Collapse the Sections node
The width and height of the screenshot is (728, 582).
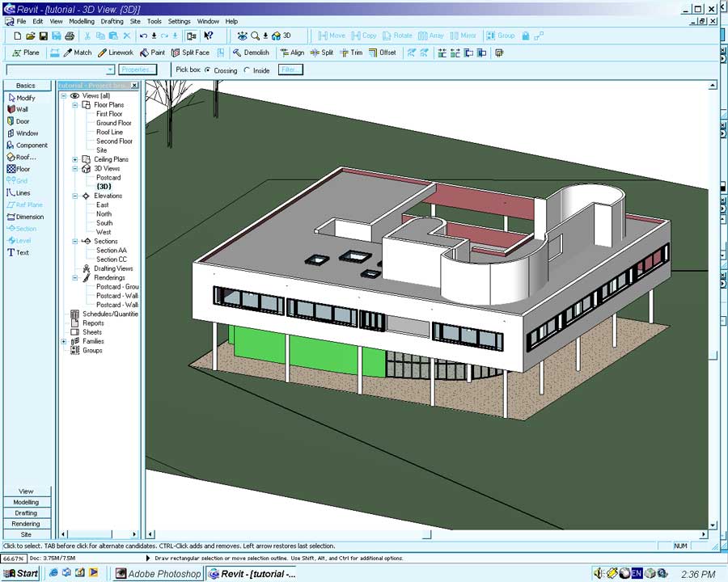coord(74,242)
